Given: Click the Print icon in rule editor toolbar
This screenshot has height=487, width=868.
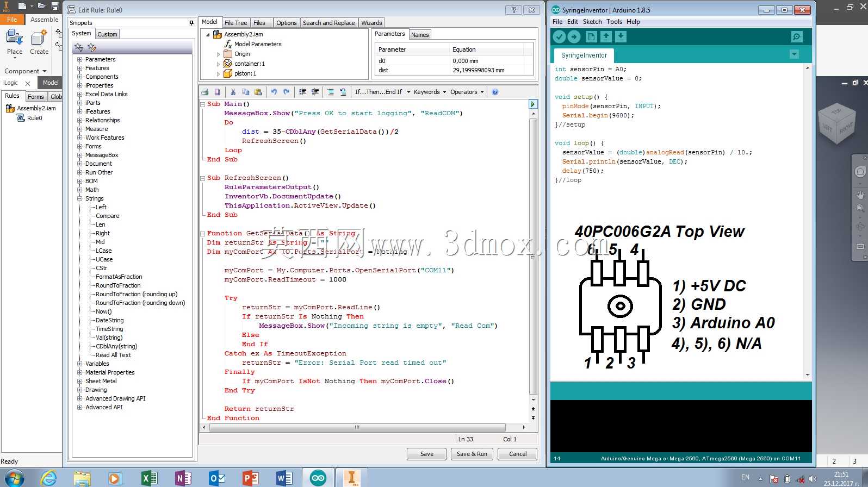Looking at the screenshot, I should tap(205, 92).
